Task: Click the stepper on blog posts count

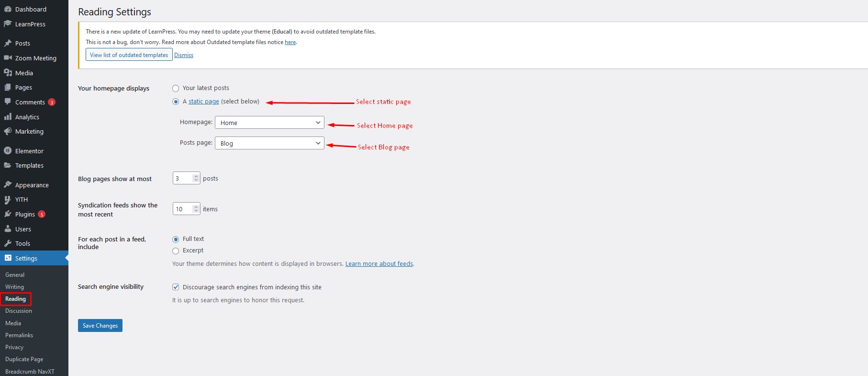Action: pos(196,178)
